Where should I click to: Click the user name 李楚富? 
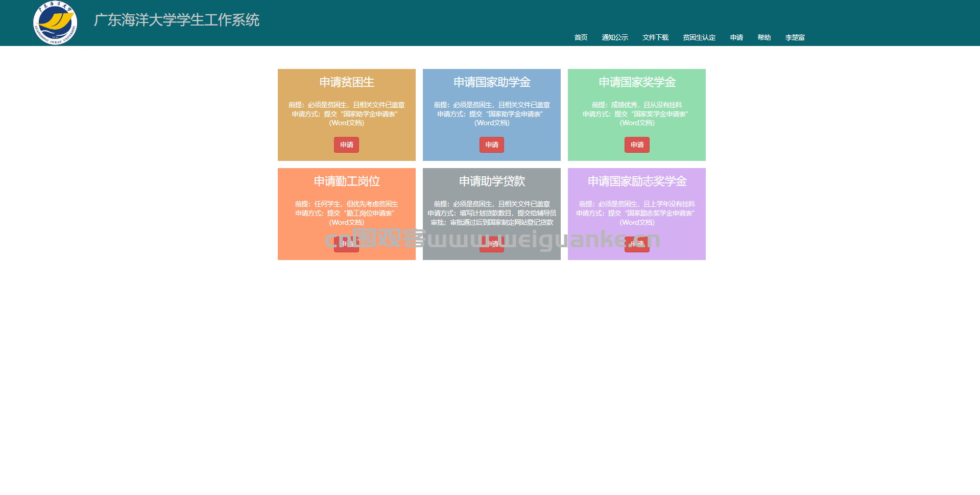coord(795,37)
